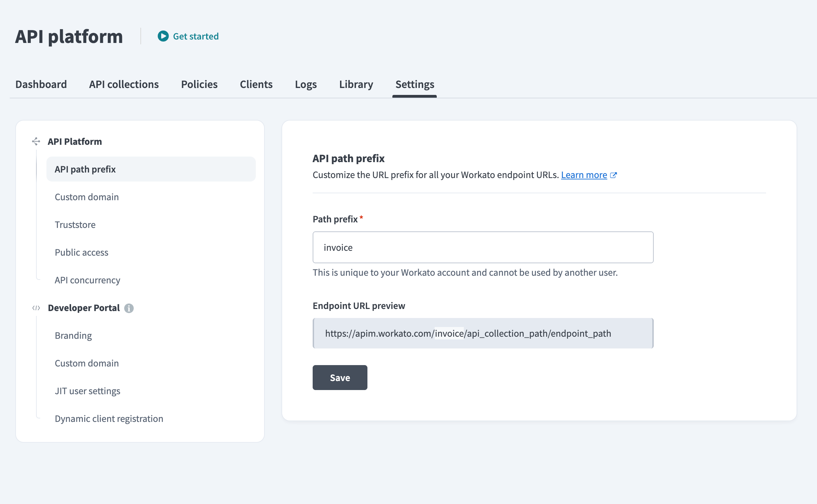Select API path prefix in sidebar
The height and width of the screenshot is (504, 817).
tap(151, 169)
